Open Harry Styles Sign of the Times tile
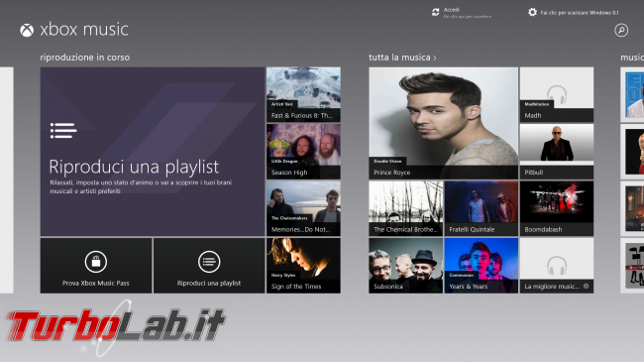The height and width of the screenshot is (362, 644). (x=303, y=266)
